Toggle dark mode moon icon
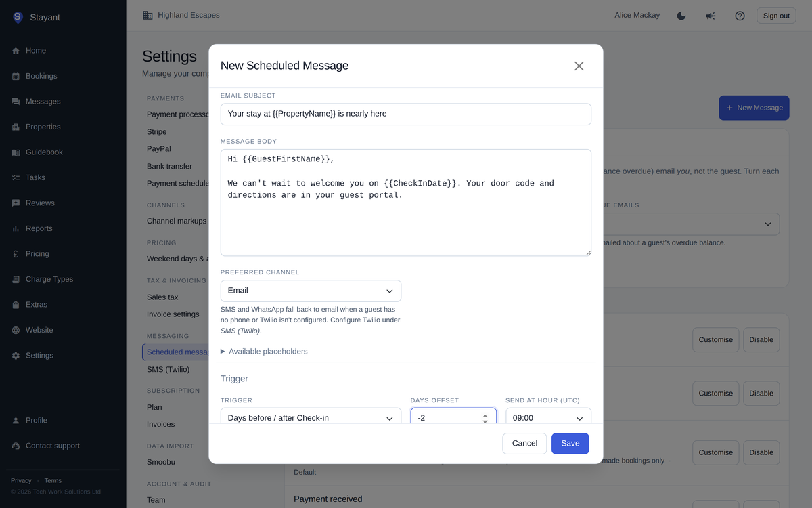 coord(681,16)
